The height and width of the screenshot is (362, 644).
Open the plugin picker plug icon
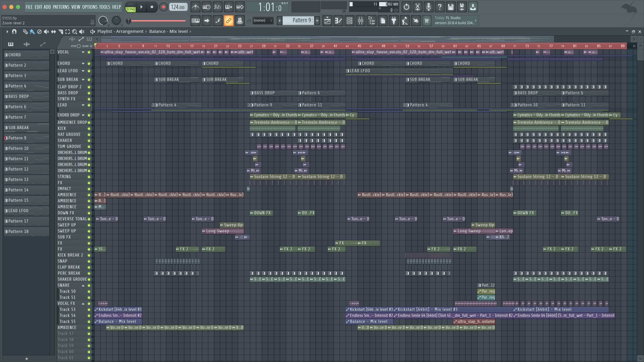[x=394, y=21]
